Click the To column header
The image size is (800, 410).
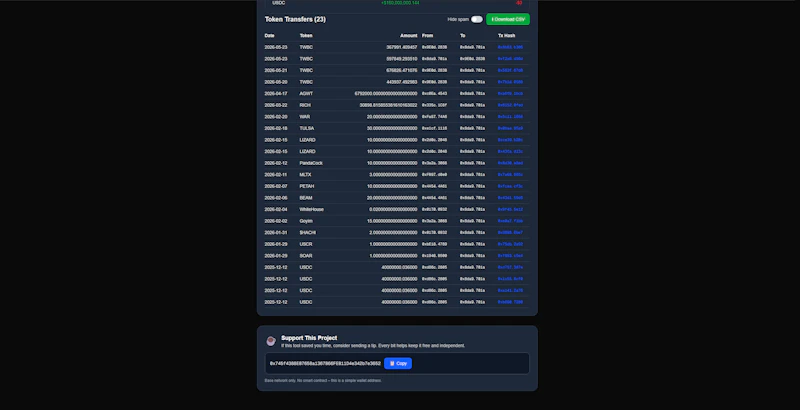click(x=463, y=36)
